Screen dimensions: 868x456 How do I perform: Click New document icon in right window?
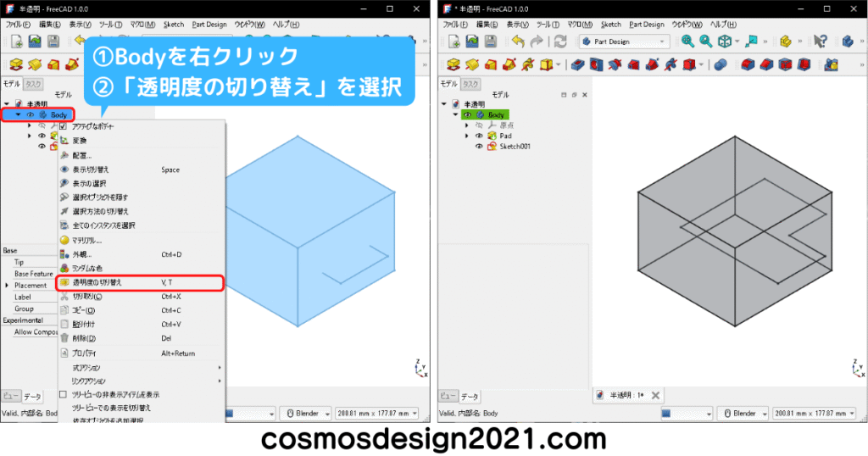(x=454, y=42)
